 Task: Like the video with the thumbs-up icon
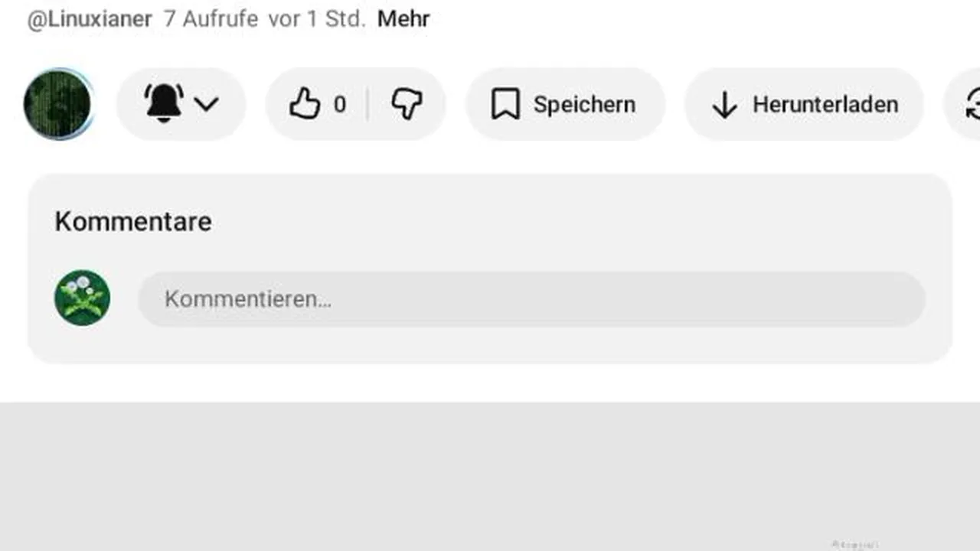coord(305,104)
